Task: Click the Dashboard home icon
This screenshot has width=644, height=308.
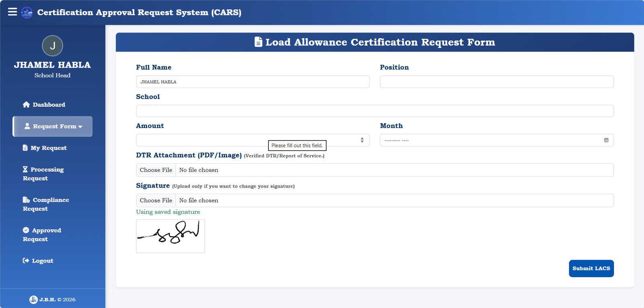Action: pyautogui.click(x=26, y=105)
